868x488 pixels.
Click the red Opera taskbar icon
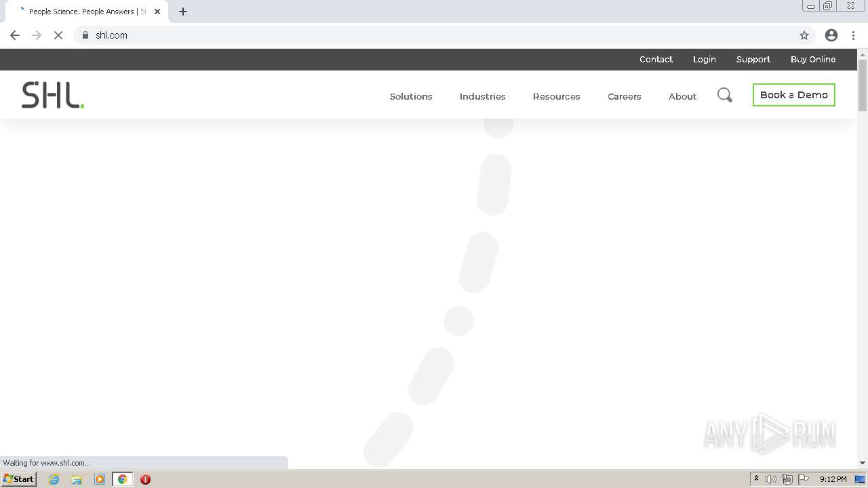click(x=145, y=479)
